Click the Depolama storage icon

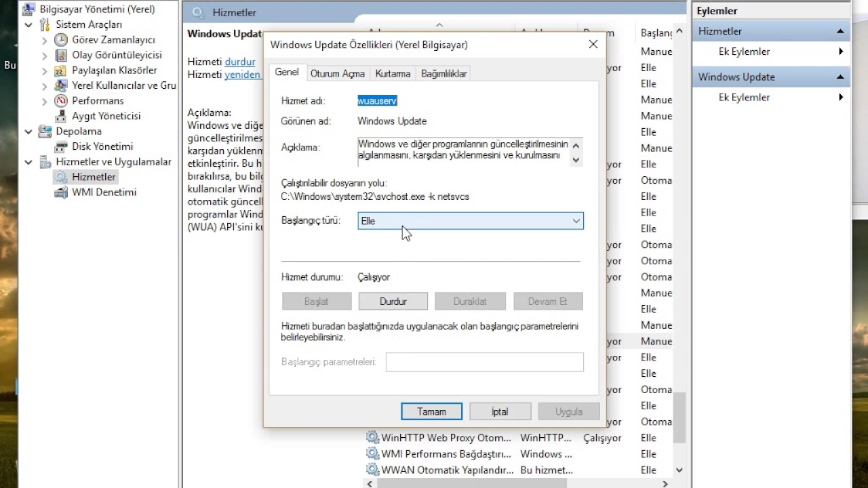point(45,131)
